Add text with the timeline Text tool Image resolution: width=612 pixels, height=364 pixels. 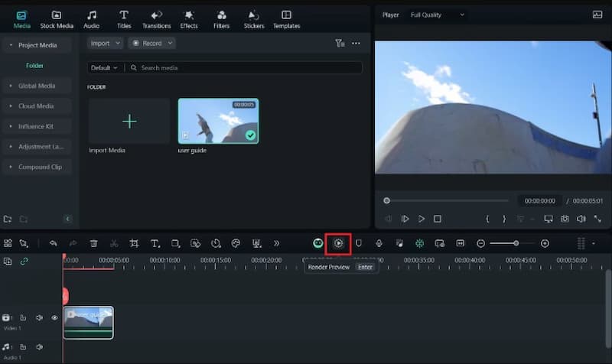[155, 243]
